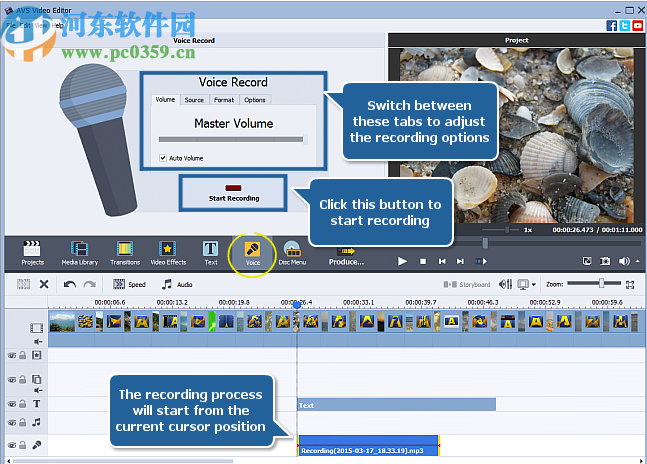The image size is (647, 464).
Task: Open the Projects section
Action: coord(32,253)
